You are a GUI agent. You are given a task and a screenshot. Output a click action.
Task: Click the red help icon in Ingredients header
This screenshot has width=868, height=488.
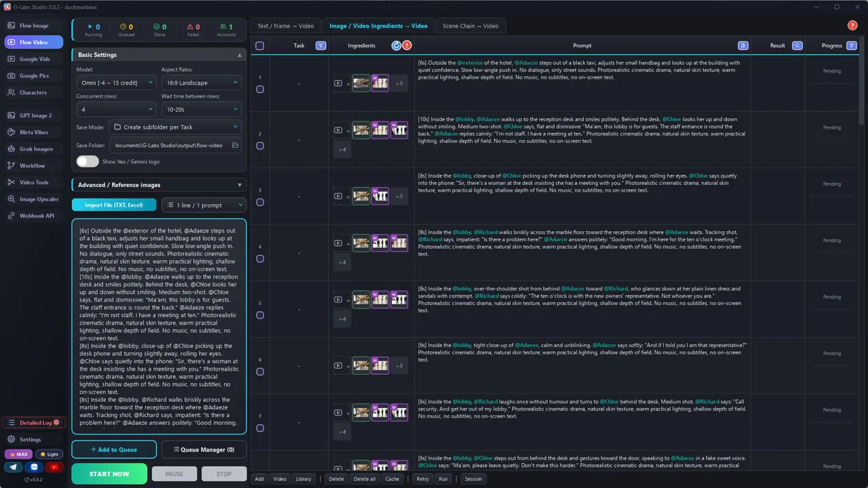point(407,45)
